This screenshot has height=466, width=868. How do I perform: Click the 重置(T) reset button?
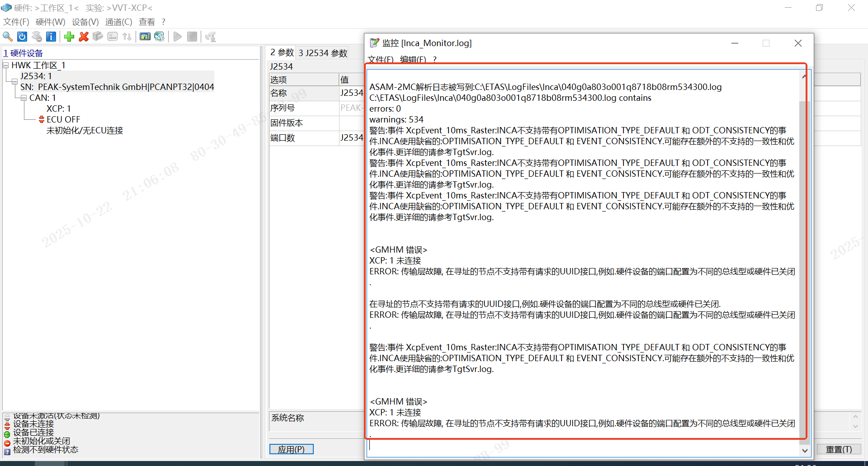tap(839, 449)
